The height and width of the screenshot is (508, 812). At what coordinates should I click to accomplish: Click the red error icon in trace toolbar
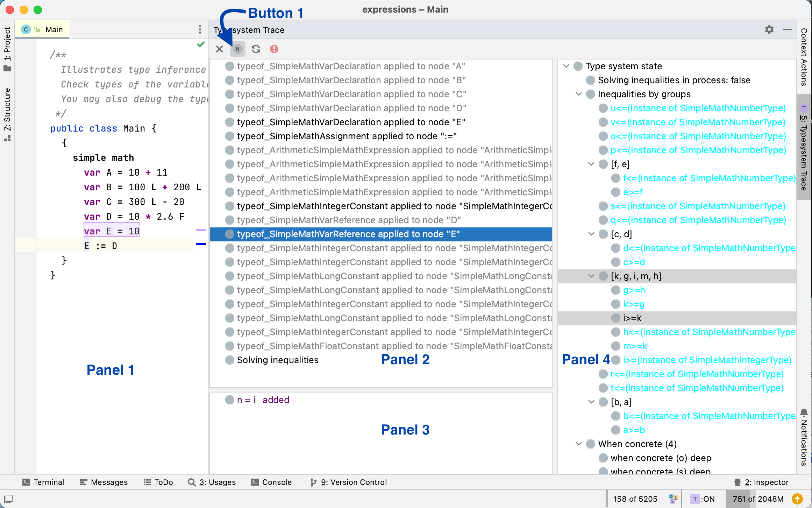coord(274,49)
